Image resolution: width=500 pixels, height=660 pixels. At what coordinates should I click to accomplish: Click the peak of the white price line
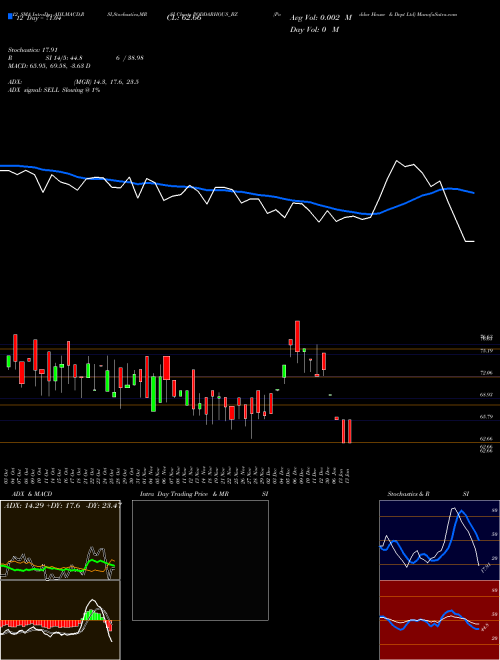coord(396,160)
